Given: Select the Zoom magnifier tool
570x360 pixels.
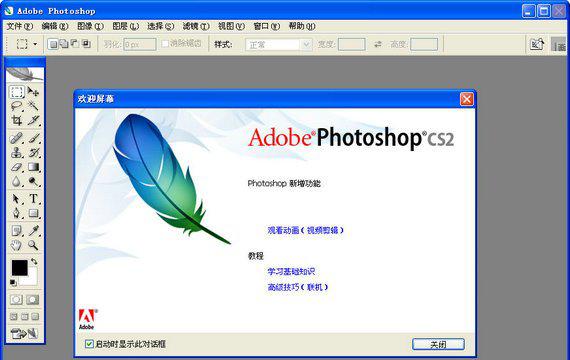Looking at the screenshot, I should [x=33, y=245].
